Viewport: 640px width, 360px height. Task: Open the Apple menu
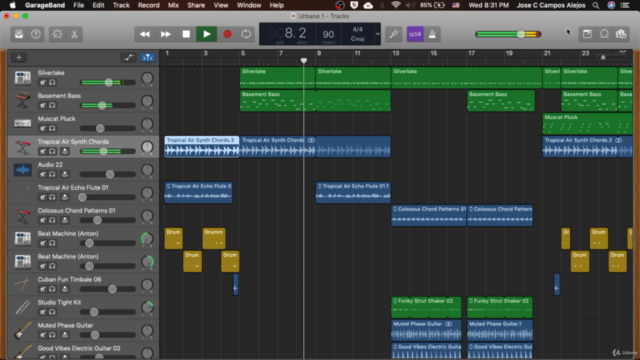[13, 5]
